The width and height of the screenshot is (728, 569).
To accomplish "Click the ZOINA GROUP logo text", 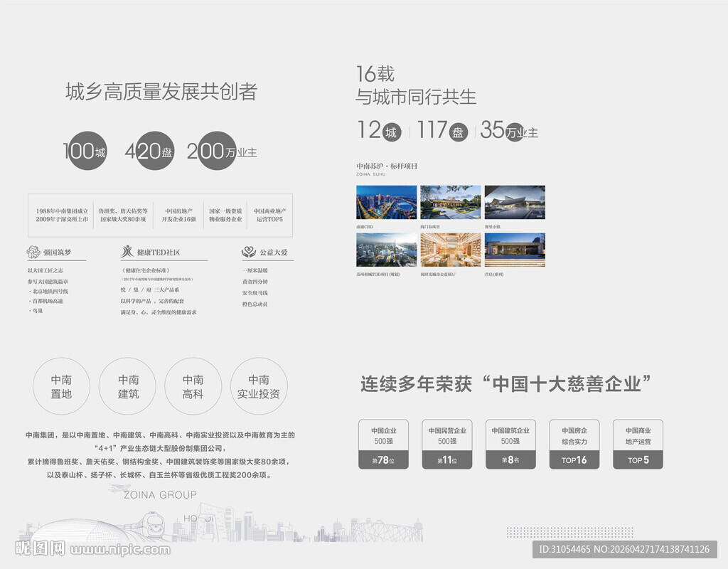I will [x=160, y=495].
